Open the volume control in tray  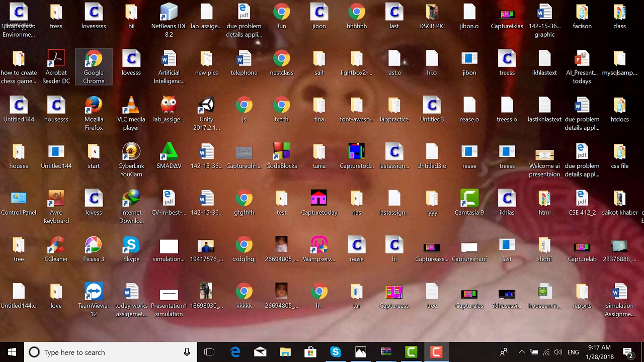558,352
